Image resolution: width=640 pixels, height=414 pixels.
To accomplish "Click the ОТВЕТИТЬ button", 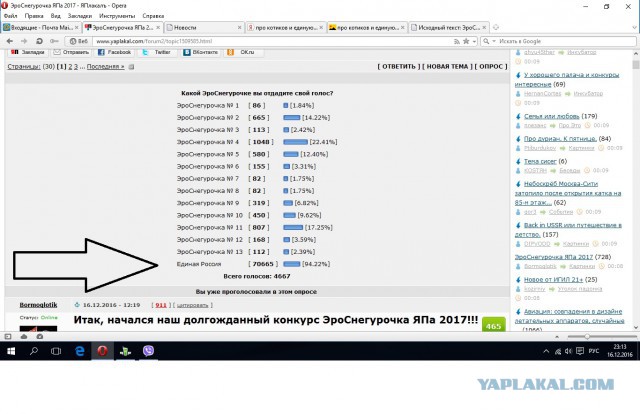I will point(399,66).
